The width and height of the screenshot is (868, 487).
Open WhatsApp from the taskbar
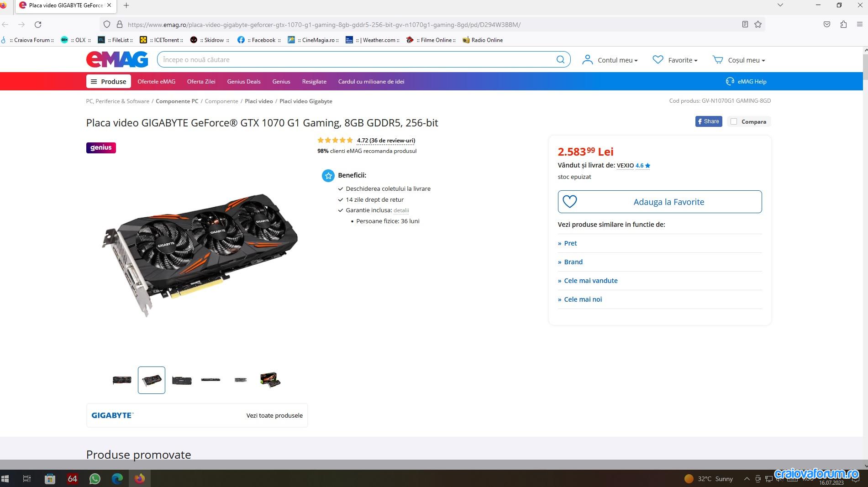(x=95, y=479)
